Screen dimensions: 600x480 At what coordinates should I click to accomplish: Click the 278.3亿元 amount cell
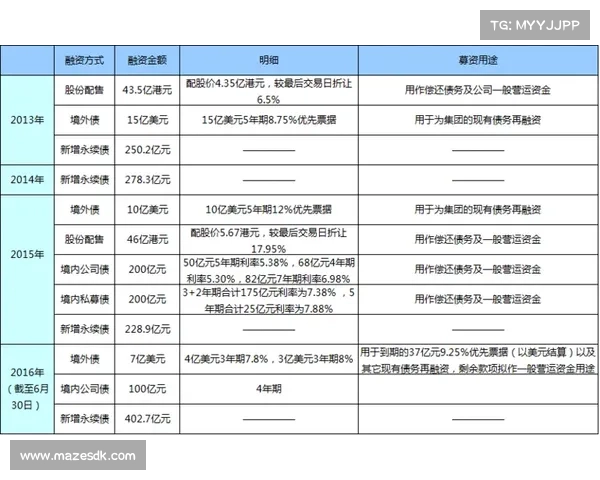[147, 180]
